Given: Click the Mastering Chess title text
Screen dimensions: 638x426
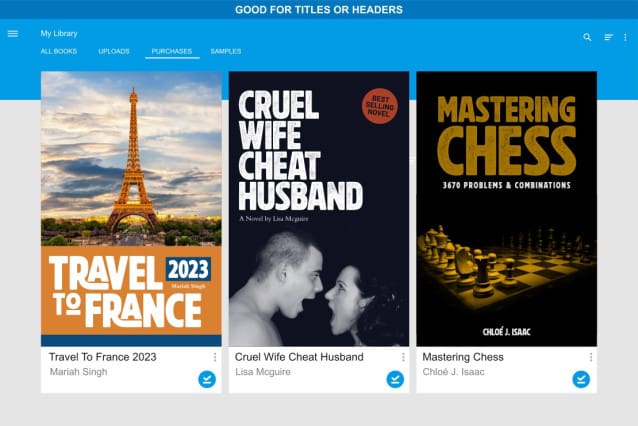Looking at the screenshot, I should [463, 357].
